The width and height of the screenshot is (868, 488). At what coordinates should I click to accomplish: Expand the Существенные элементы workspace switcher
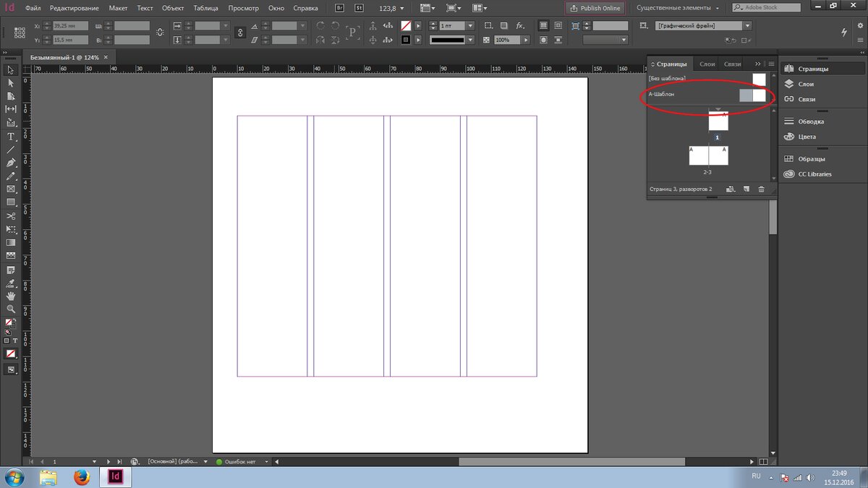[x=678, y=8]
